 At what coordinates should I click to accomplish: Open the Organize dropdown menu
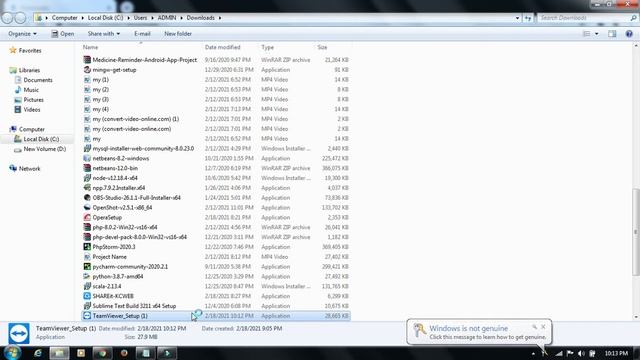[x=22, y=34]
